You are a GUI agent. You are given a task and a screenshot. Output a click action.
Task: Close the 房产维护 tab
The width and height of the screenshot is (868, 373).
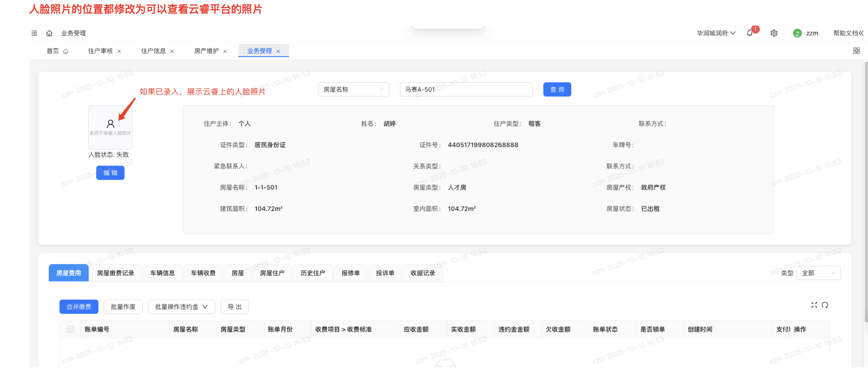pos(225,51)
